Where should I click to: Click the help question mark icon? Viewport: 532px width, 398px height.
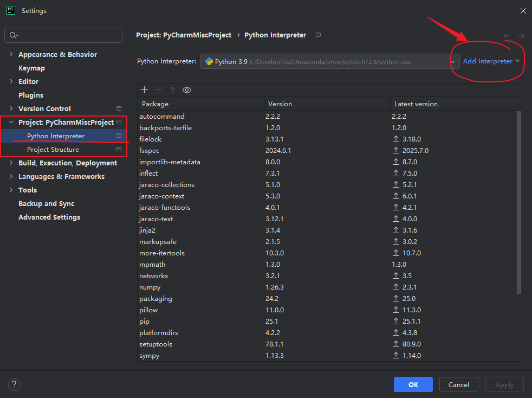(14, 385)
